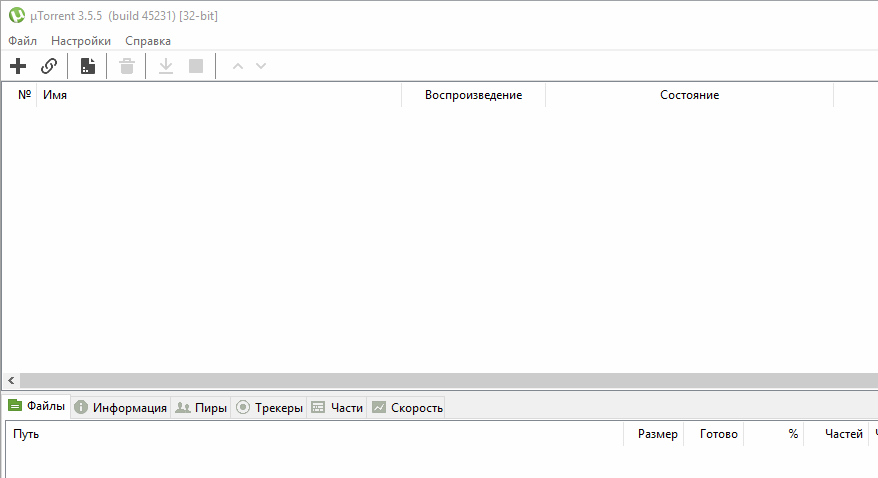This screenshot has width=878, height=478.
Task: Click the horizontal scrollbar left arrow
Action: (x=10, y=381)
